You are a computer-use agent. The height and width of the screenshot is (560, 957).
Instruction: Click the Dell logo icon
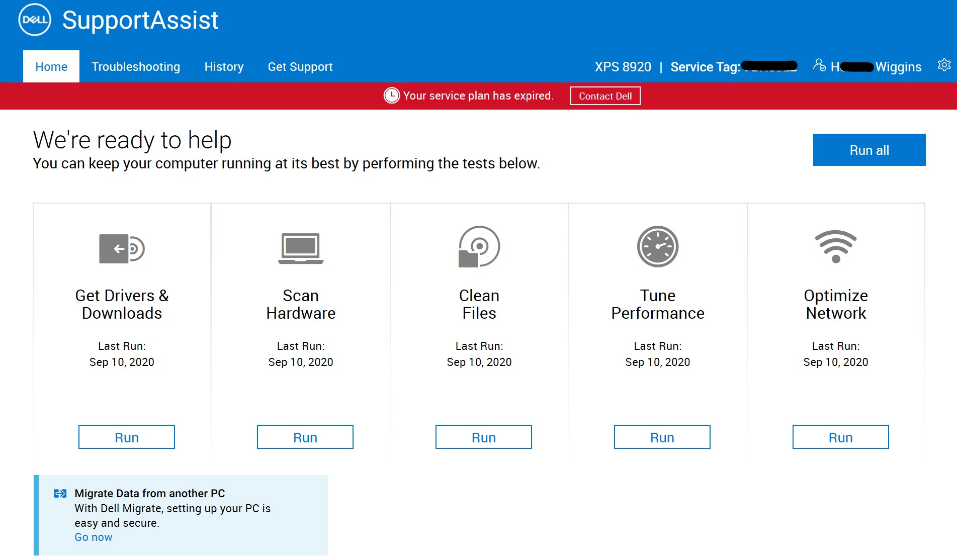(x=35, y=20)
